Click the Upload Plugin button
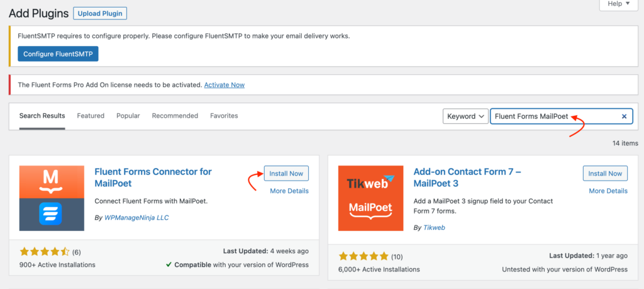The image size is (644, 289). click(x=100, y=13)
